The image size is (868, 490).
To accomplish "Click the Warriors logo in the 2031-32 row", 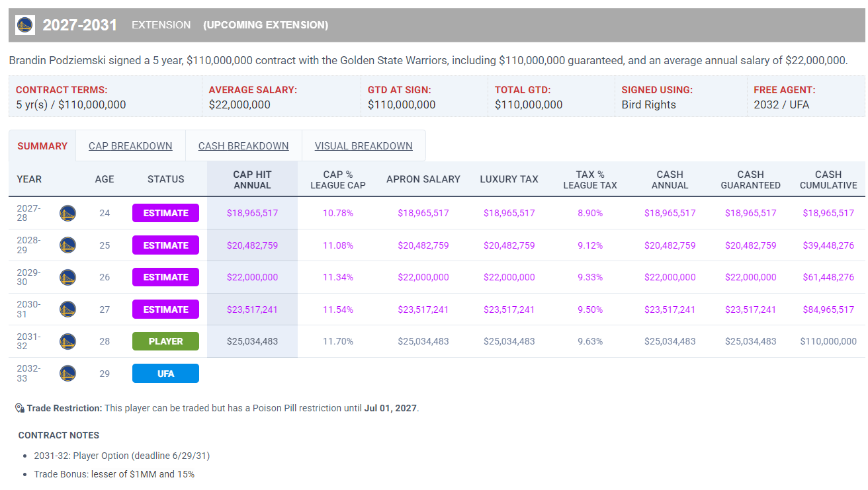I will (x=67, y=341).
